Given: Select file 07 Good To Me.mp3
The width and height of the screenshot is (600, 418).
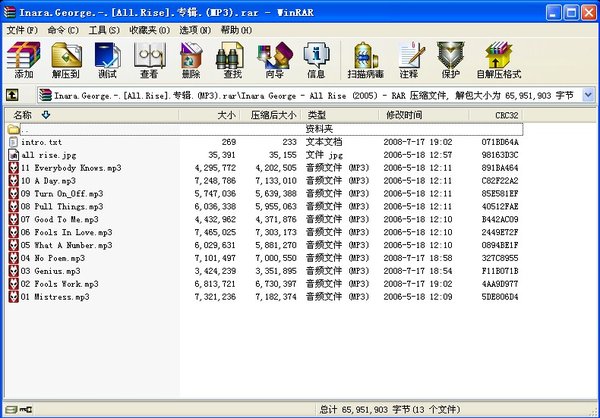Looking at the screenshot, I should pyautogui.click(x=59, y=219).
